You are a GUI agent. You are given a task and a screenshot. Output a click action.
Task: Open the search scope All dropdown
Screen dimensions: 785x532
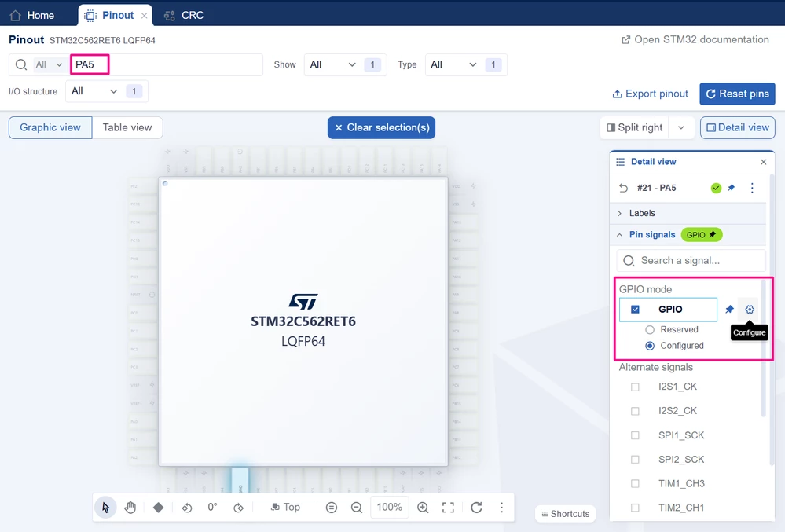pyautogui.click(x=49, y=64)
